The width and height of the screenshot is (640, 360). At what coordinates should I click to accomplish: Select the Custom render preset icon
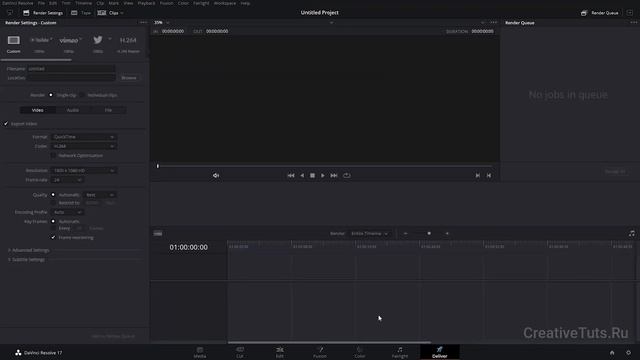click(x=13, y=40)
